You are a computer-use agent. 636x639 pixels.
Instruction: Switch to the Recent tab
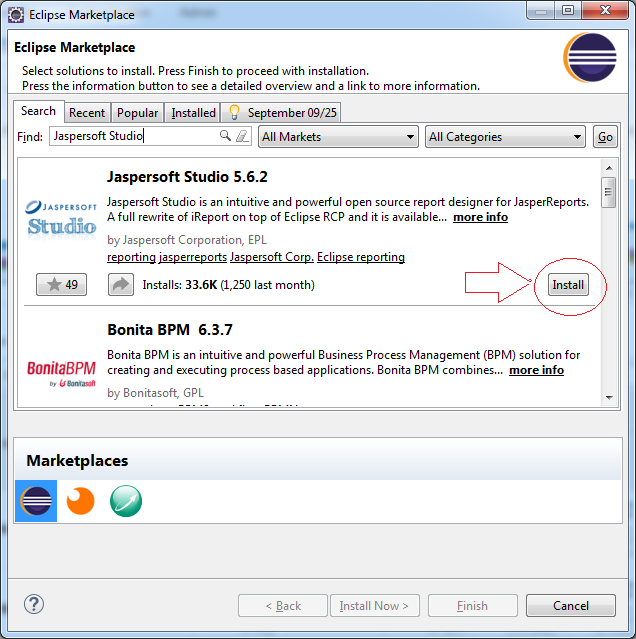point(87,112)
